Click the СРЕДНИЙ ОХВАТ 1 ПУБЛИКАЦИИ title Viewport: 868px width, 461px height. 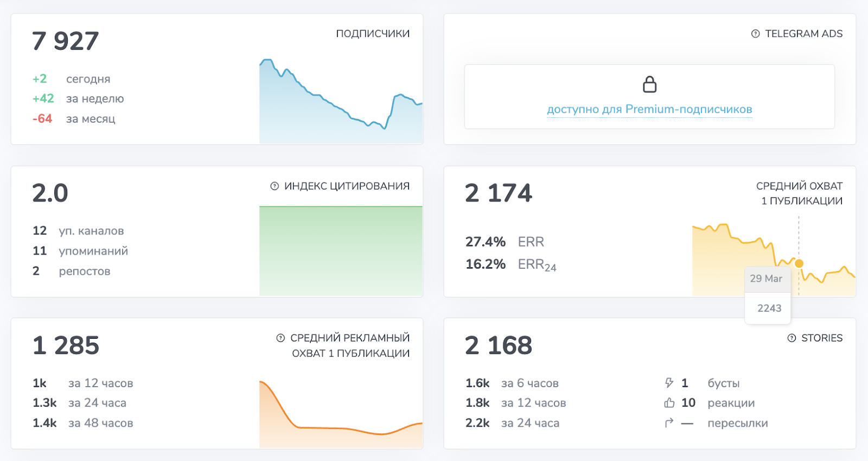pos(799,193)
